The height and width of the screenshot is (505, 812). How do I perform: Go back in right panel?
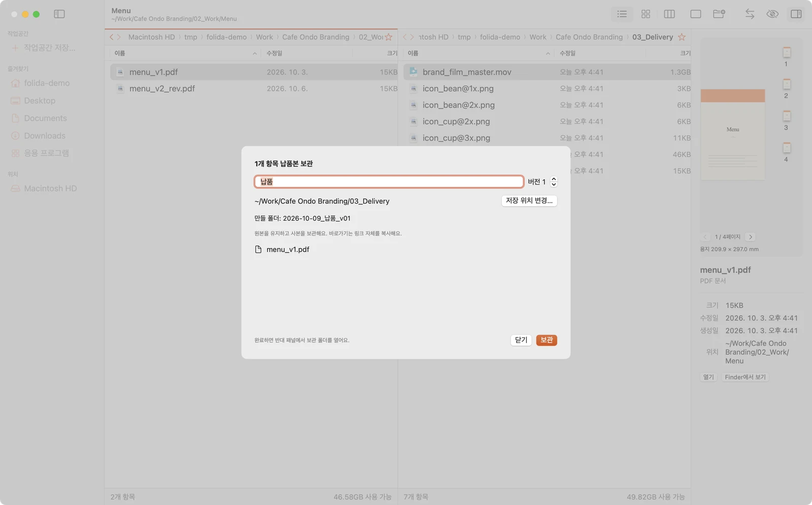tap(405, 37)
